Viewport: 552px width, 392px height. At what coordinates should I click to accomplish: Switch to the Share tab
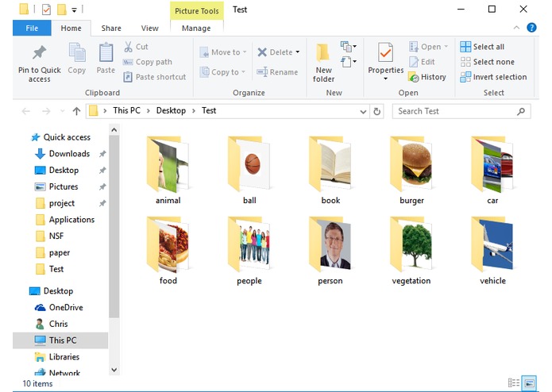pyautogui.click(x=111, y=28)
